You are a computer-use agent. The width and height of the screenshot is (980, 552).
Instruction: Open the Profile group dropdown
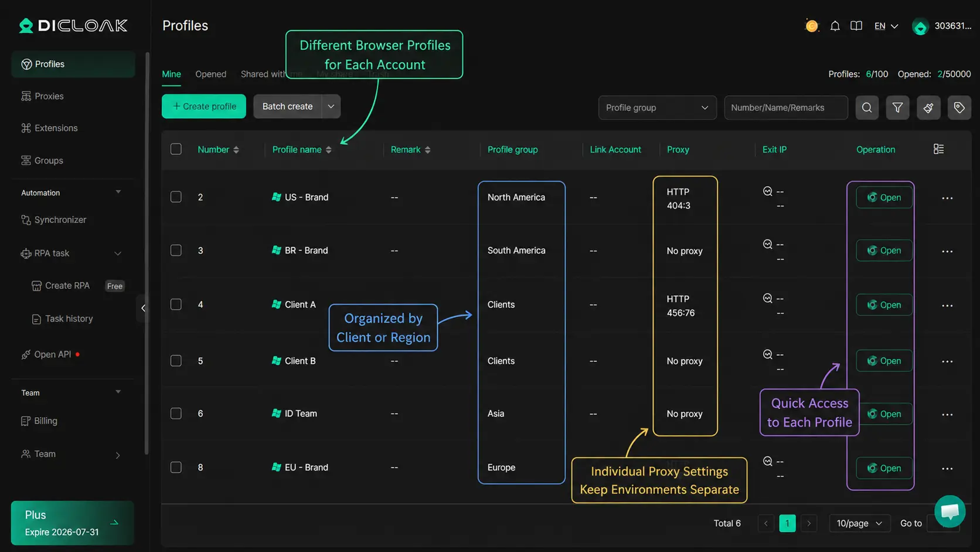coord(657,107)
